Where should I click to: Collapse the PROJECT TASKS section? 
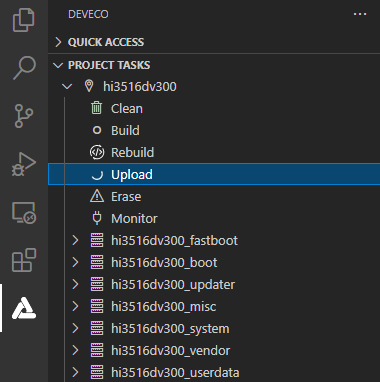[x=58, y=65]
